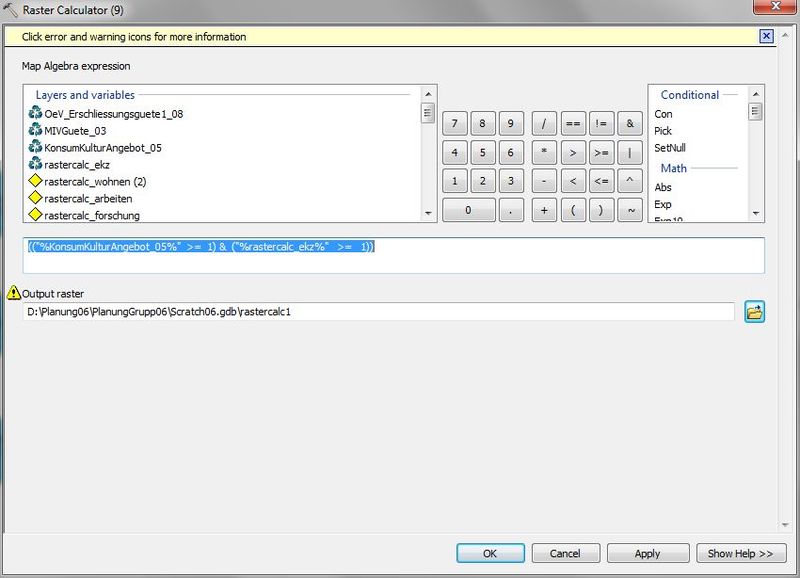Click in the Output raster path field
This screenshot has width=800, height=578.
click(378, 312)
